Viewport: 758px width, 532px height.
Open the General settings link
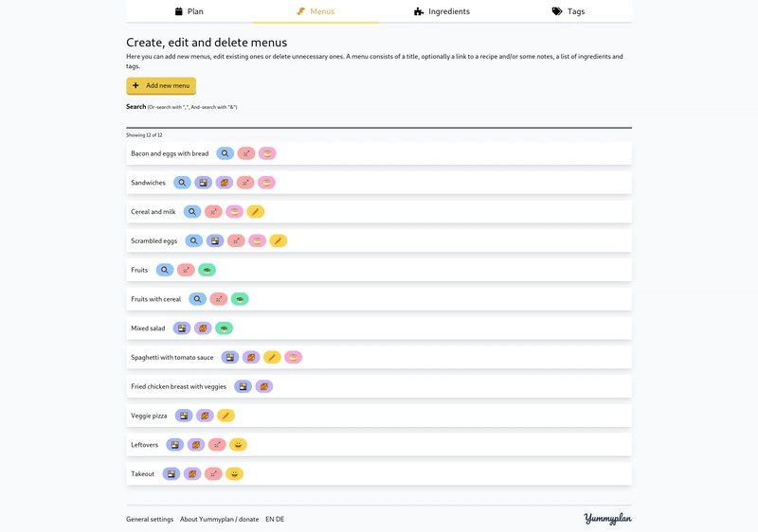pyautogui.click(x=150, y=520)
